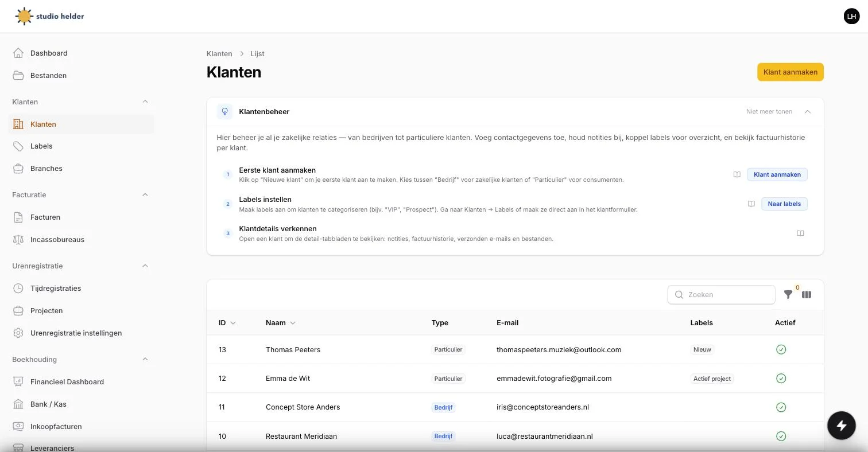Sort table by Naam column
The height and width of the screenshot is (452, 868).
pyautogui.click(x=281, y=323)
